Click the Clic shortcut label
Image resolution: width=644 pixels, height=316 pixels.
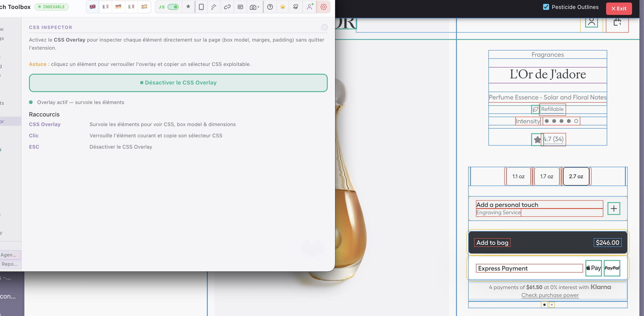point(34,136)
